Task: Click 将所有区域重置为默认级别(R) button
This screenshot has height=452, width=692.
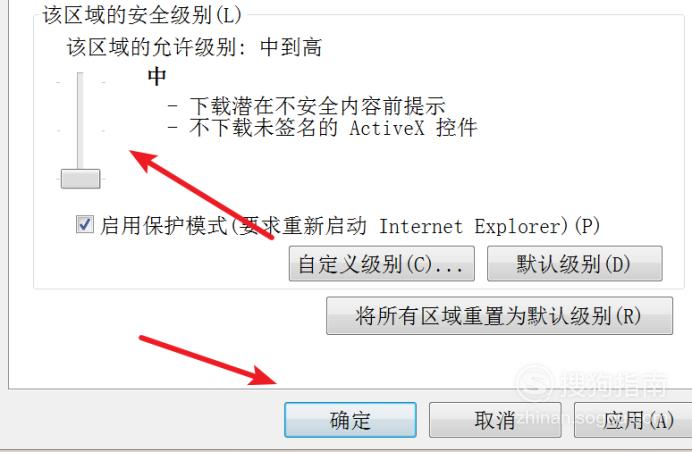Action: point(500,316)
